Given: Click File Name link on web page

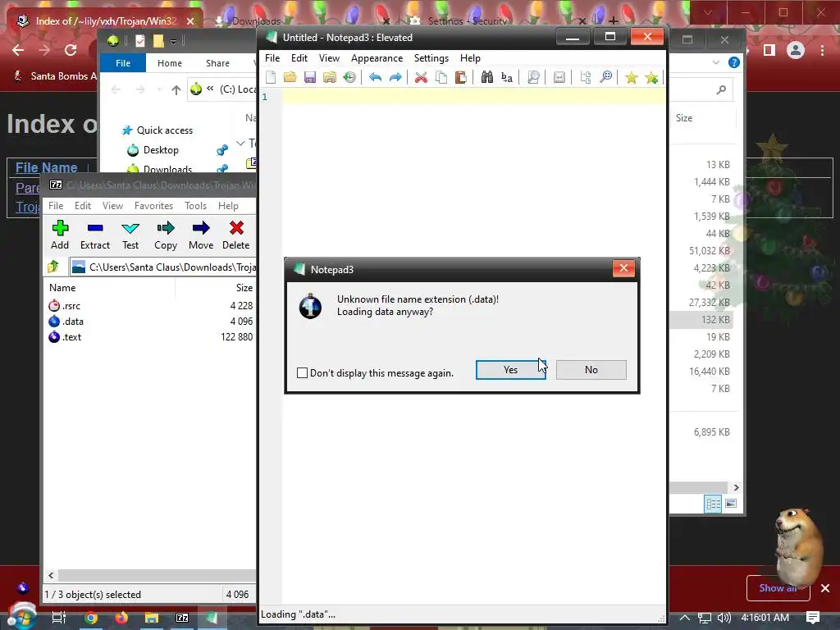Looking at the screenshot, I should 46,167.
